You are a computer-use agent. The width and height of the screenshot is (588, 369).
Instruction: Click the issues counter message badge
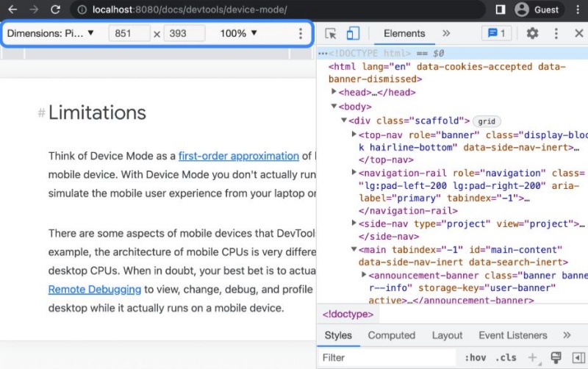point(497,34)
